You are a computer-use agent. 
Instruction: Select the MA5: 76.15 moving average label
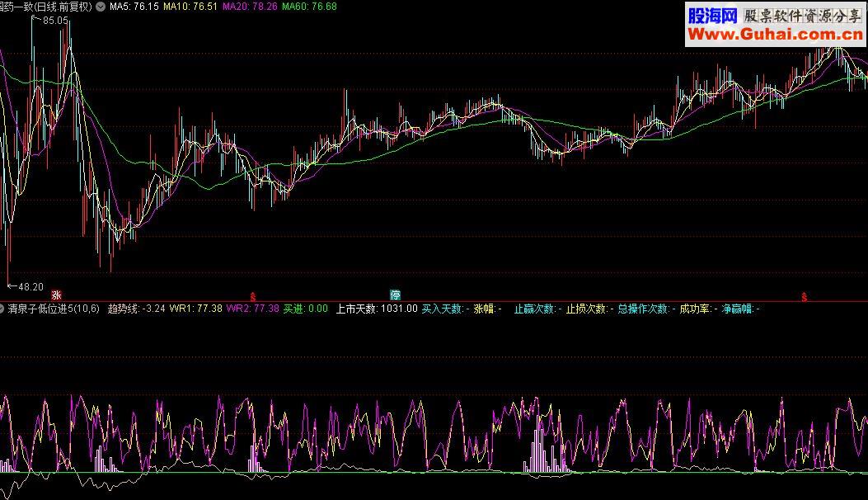tap(134, 7)
